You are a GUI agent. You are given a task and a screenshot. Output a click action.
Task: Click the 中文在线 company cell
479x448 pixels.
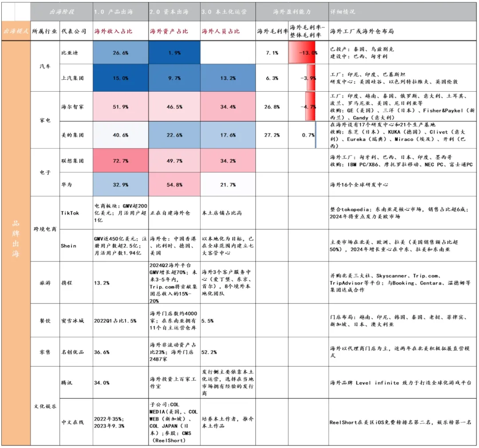[76, 422]
